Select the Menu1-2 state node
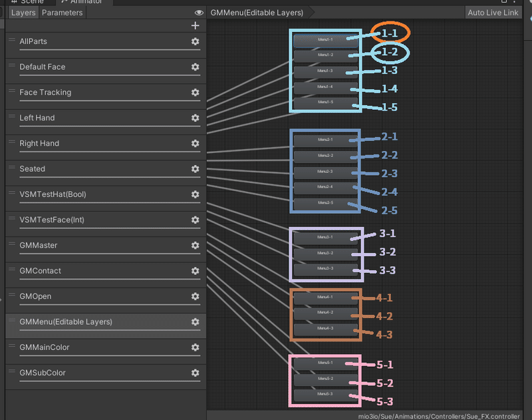 click(326, 55)
